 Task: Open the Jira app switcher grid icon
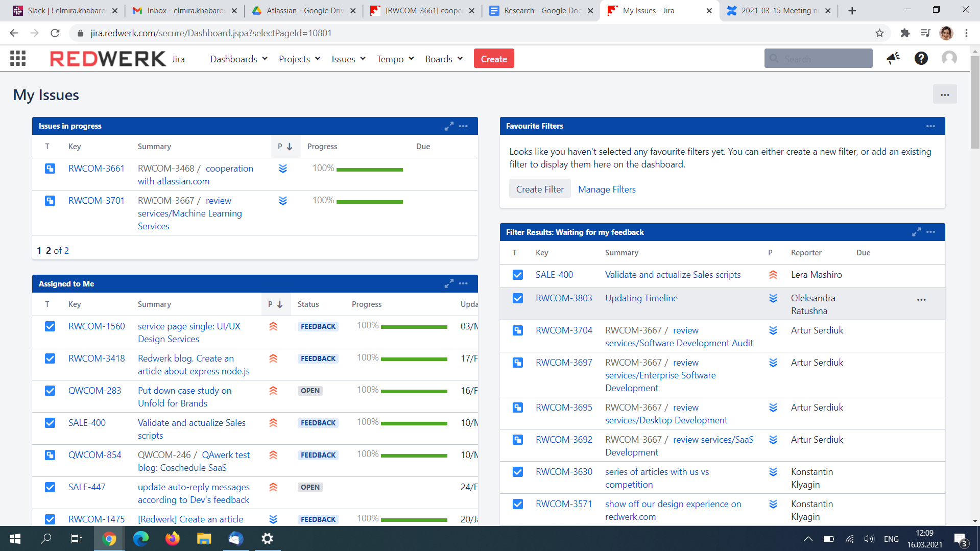click(18, 59)
